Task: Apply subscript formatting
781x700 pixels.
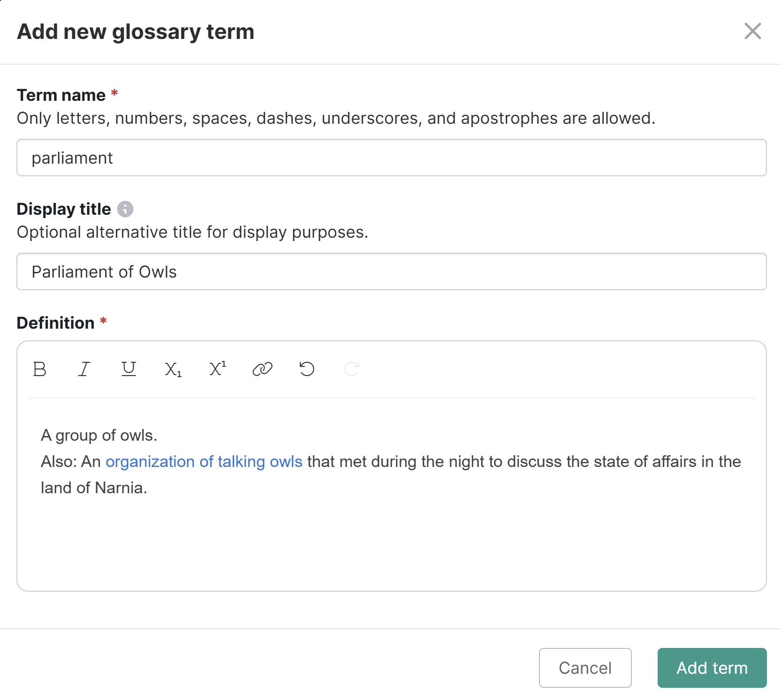Action: pyautogui.click(x=173, y=369)
